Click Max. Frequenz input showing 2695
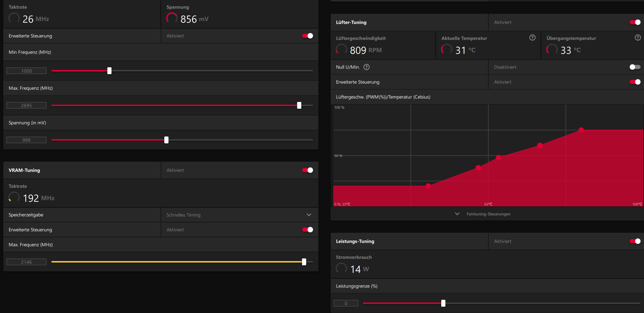Viewport: 644px width, 313px height. (x=27, y=106)
